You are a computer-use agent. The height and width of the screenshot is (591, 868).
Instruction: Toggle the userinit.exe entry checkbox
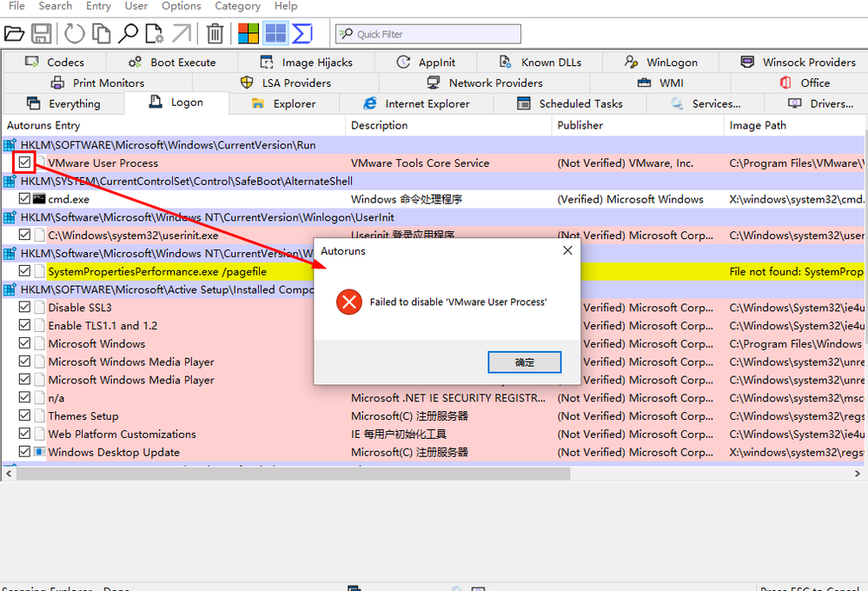24,235
